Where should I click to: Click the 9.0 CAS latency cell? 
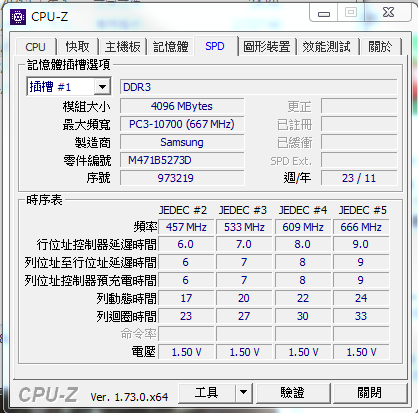(x=361, y=244)
